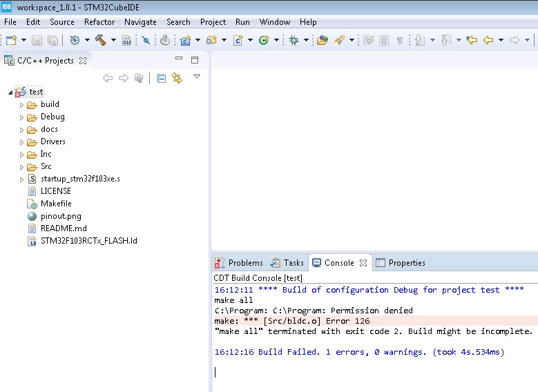Switch to the Problems tab
538x392 pixels.
(239, 263)
